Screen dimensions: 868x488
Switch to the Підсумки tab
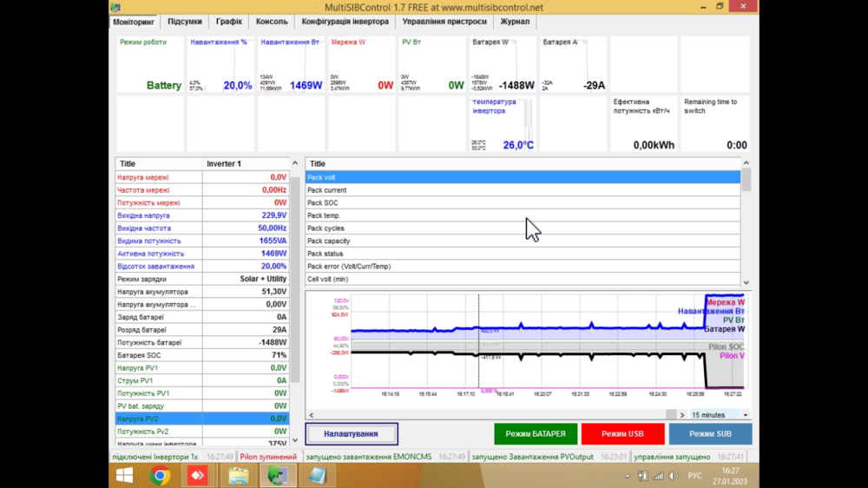pyautogui.click(x=185, y=22)
